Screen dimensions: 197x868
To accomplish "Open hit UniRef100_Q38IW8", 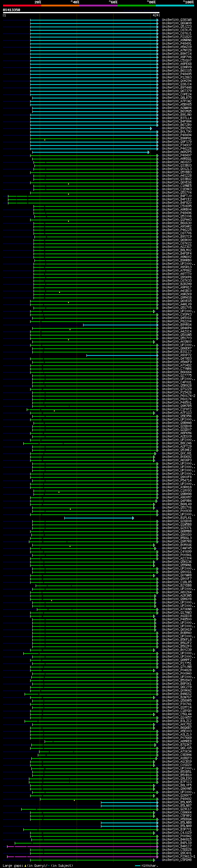I will (x=177, y=20).
